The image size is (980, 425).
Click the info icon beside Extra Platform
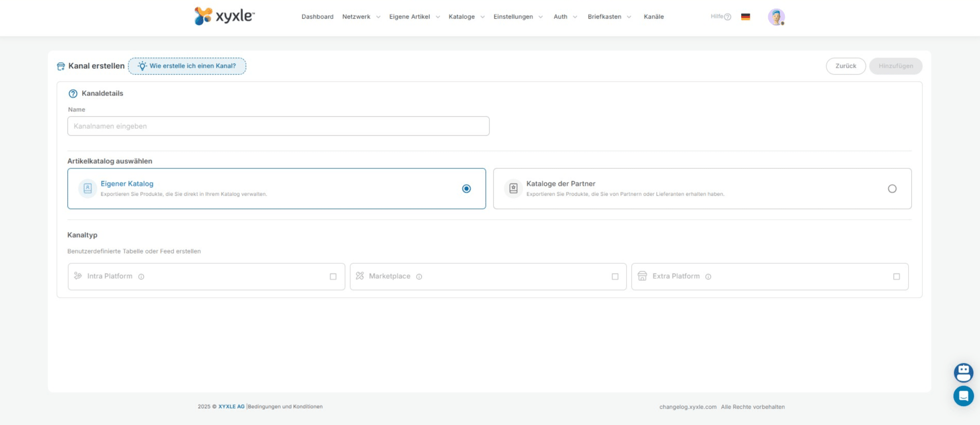point(708,277)
